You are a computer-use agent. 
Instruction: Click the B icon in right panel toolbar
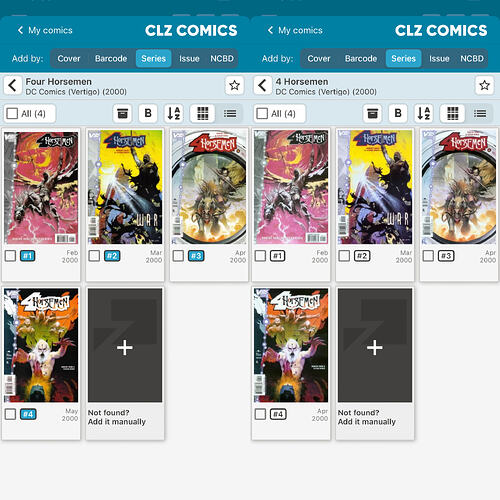click(x=398, y=114)
